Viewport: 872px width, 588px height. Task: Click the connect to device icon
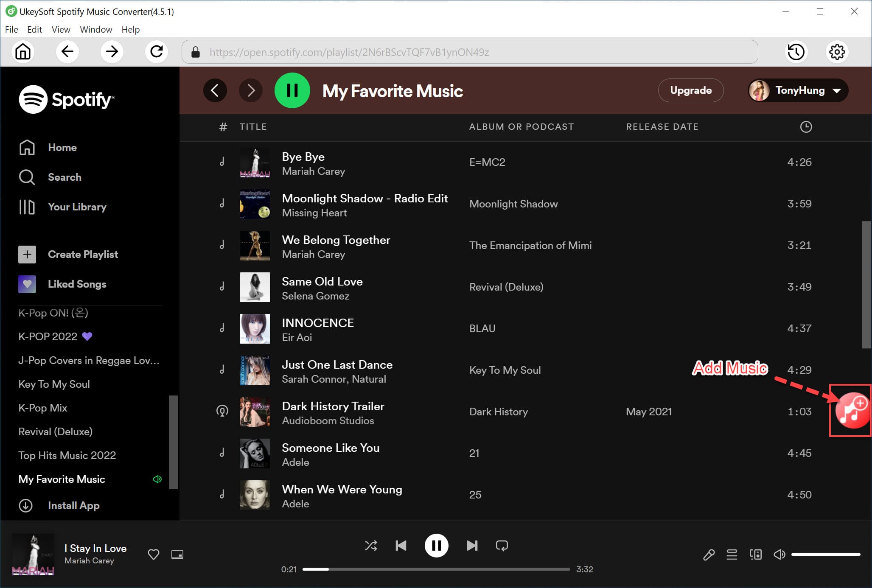(754, 554)
